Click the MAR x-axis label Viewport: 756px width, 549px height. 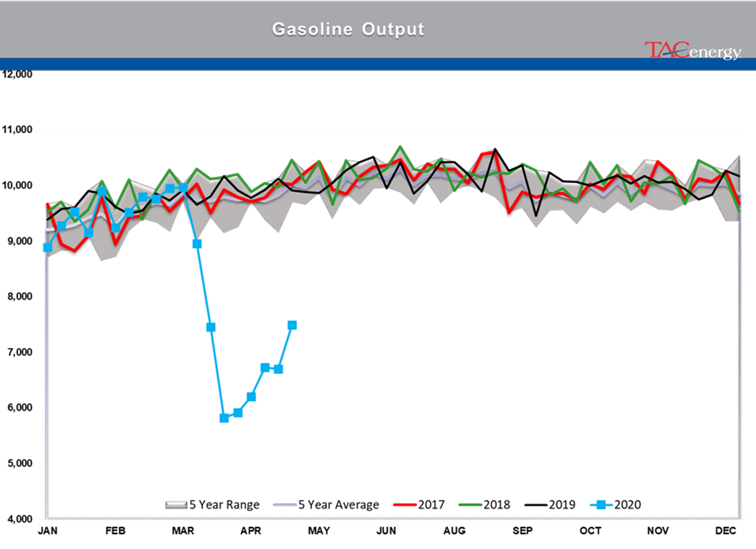(183, 531)
